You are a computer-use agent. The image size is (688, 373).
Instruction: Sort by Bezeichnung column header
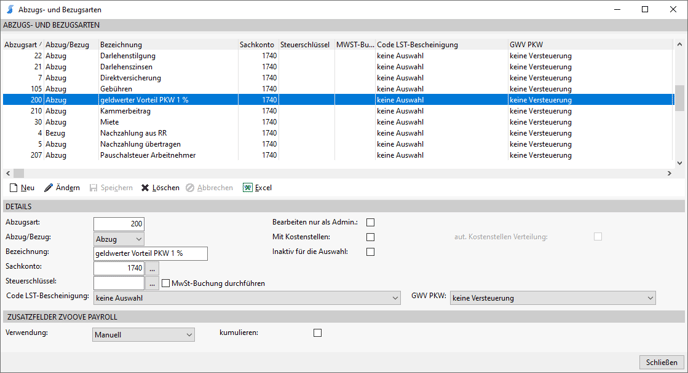168,45
